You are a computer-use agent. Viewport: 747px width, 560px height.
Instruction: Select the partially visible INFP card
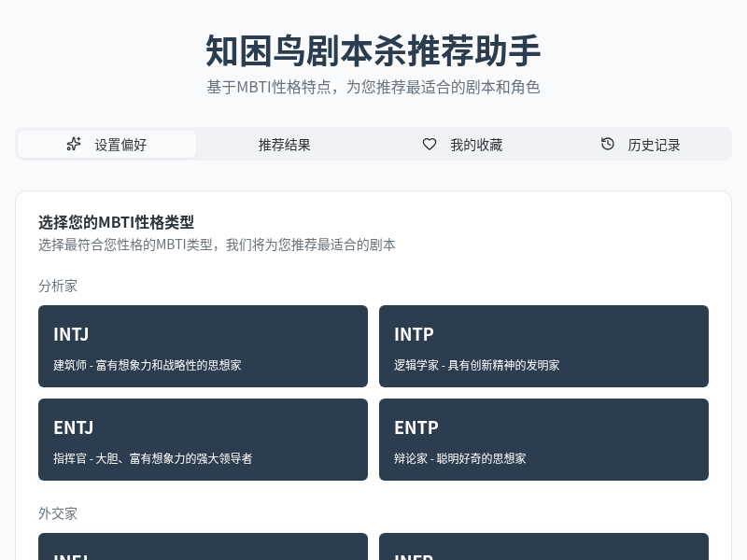click(x=543, y=547)
